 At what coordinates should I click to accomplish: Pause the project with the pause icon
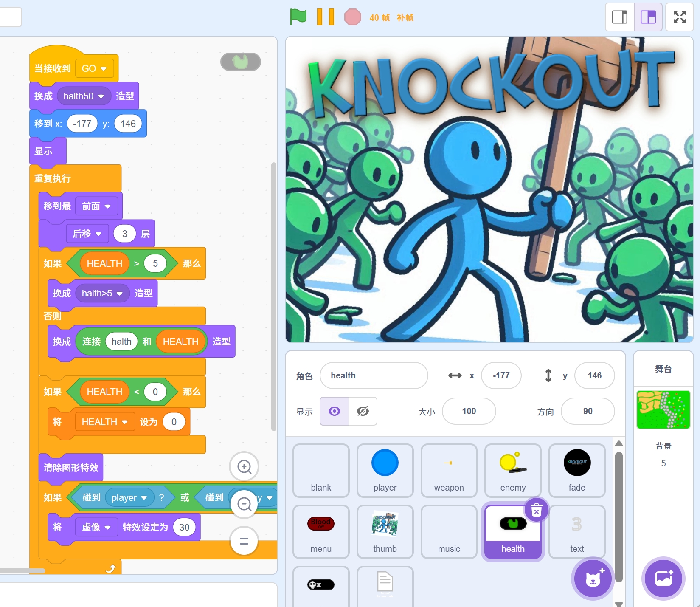point(325,17)
